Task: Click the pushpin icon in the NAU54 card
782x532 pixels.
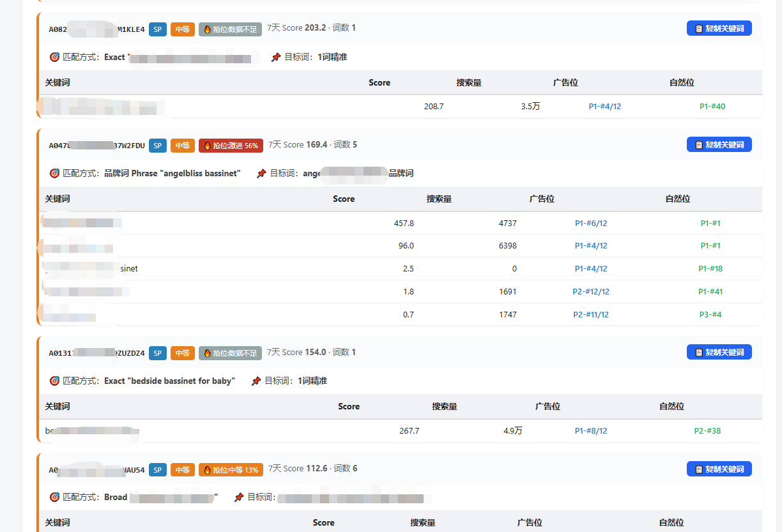Action: click(239, 497)
